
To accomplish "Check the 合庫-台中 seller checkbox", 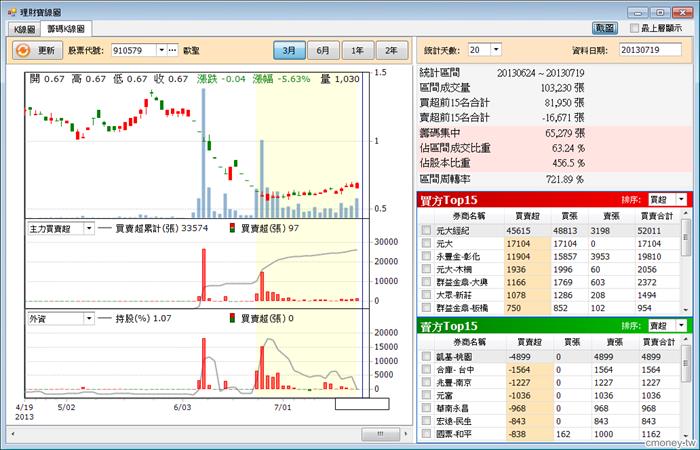I will [x=426, y=369].
